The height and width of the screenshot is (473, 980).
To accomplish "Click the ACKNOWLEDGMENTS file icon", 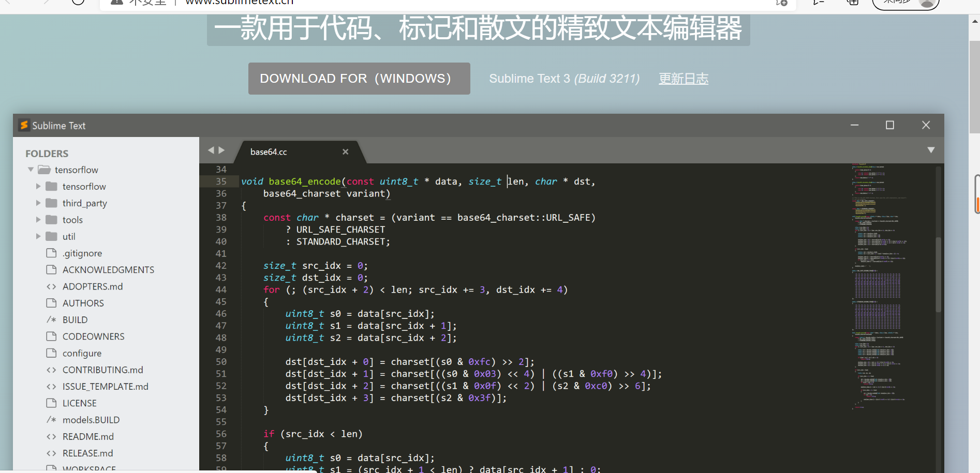I will click(51, 269).
